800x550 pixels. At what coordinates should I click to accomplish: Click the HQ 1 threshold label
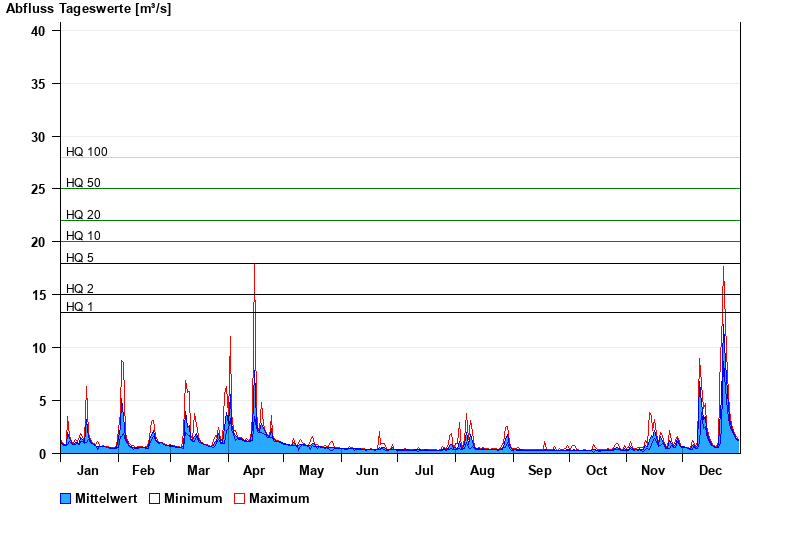(x=80, y=307)
